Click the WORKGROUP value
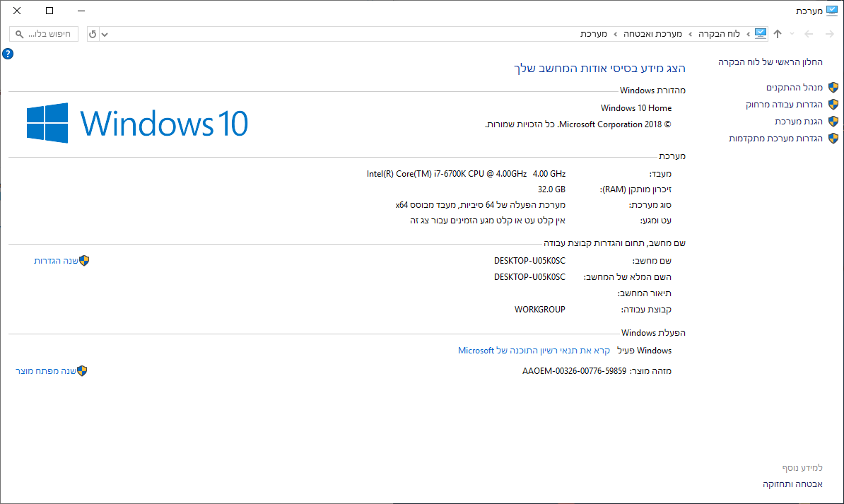844x504 pixels. tap(540, 310)
